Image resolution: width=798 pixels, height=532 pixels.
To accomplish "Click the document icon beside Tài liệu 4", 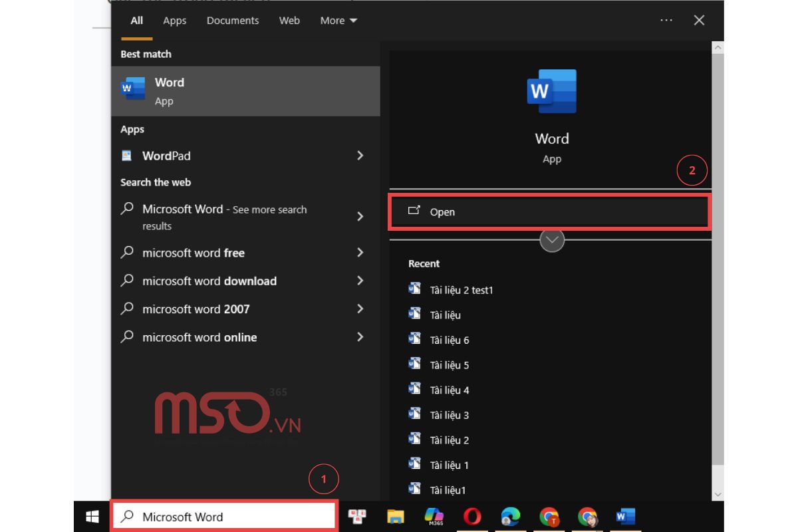I will pos(415,388).
